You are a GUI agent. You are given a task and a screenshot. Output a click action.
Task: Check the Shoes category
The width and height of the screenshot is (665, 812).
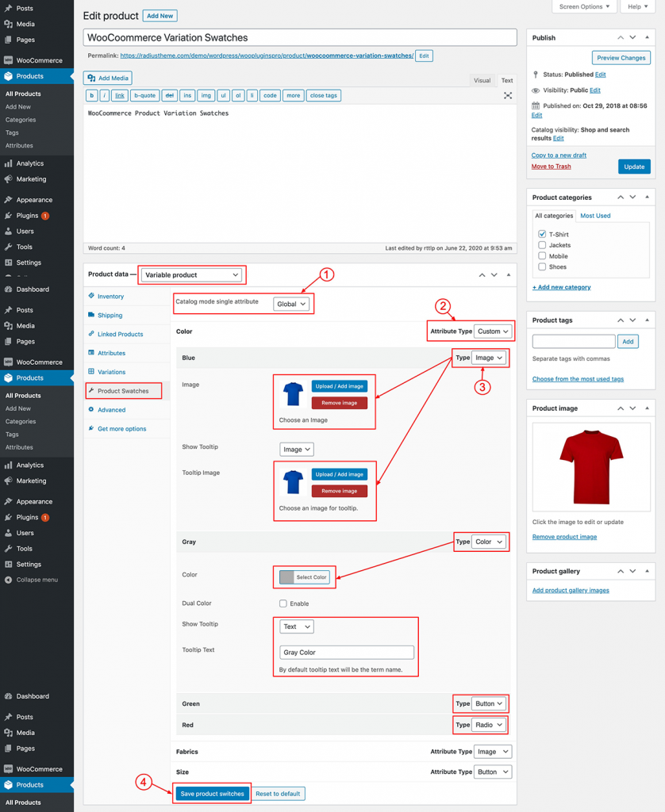pyautogui.click(x=542, y=266)
